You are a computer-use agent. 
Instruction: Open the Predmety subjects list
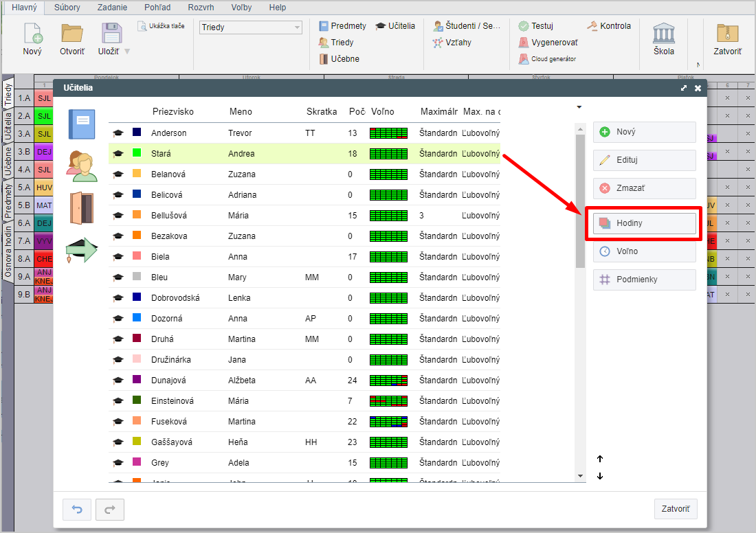(343, 26)
